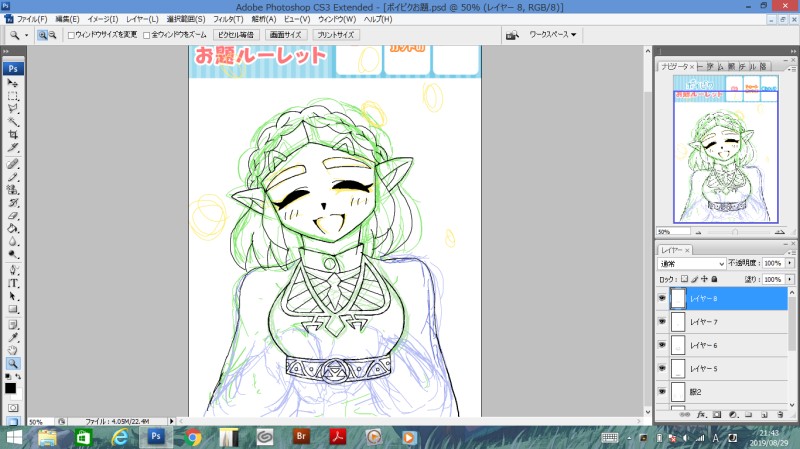Choose zoom-out mode in options bar
The width and height of the screenshot is (800, 449).
(x=52, y=35)
